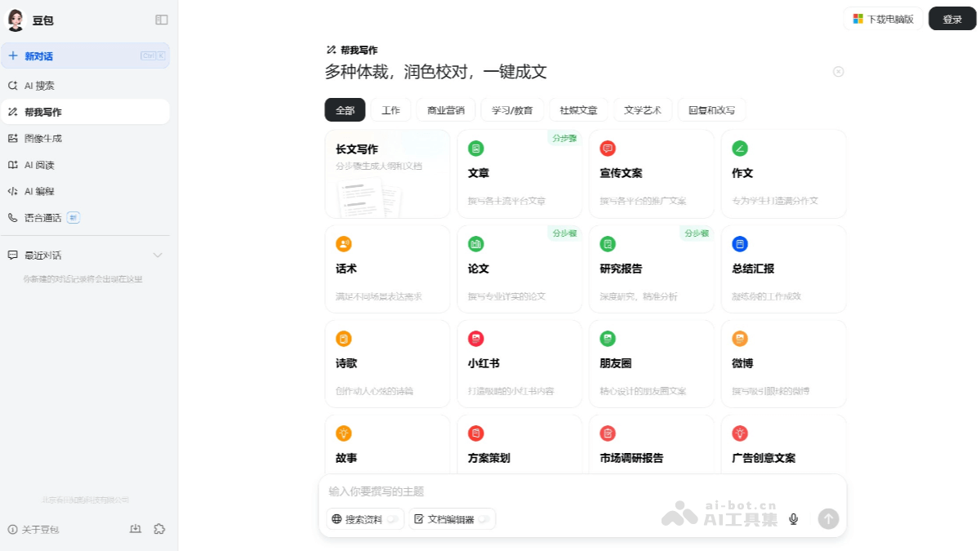
Task: Collapse the 最近对话 section
Action: click(158, 255)
